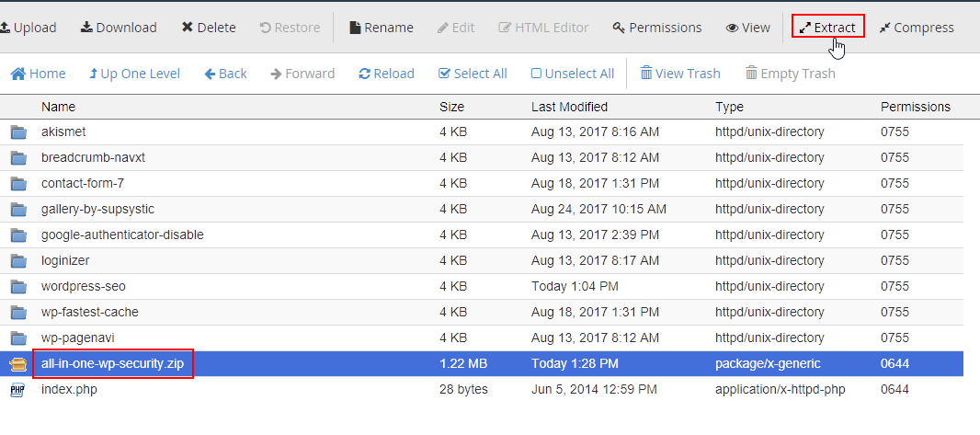Viewport: 980px width, 435px height.
Task: Sort files by Name column header
Action: coord(58,107)
